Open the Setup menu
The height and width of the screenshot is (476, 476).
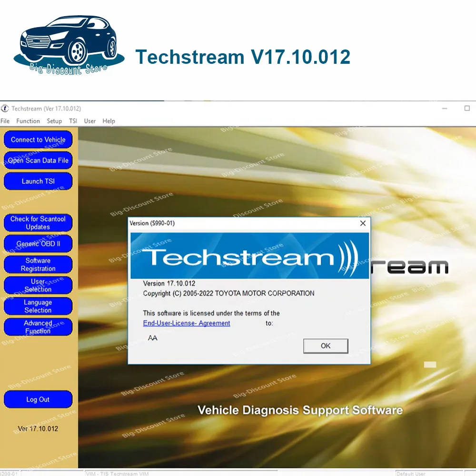click(x=54, y=121)
